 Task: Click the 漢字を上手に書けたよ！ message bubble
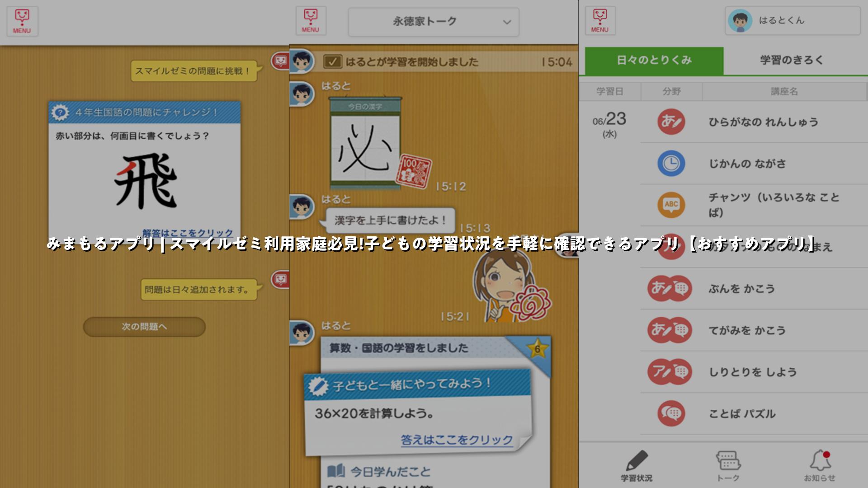(391, 220)
